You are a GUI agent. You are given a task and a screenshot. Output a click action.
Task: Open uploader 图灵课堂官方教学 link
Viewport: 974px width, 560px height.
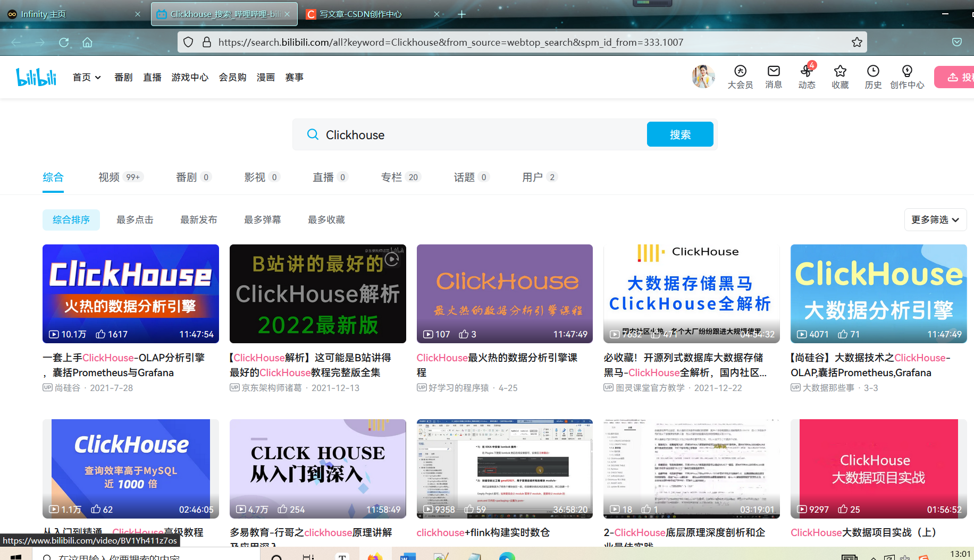[x=650, y=388]
